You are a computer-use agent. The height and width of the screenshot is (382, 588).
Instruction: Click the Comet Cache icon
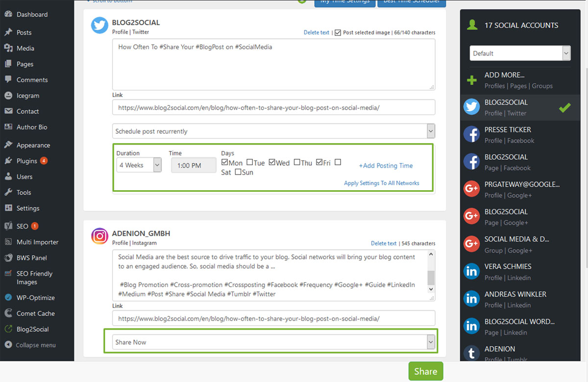tap(8, 313)
